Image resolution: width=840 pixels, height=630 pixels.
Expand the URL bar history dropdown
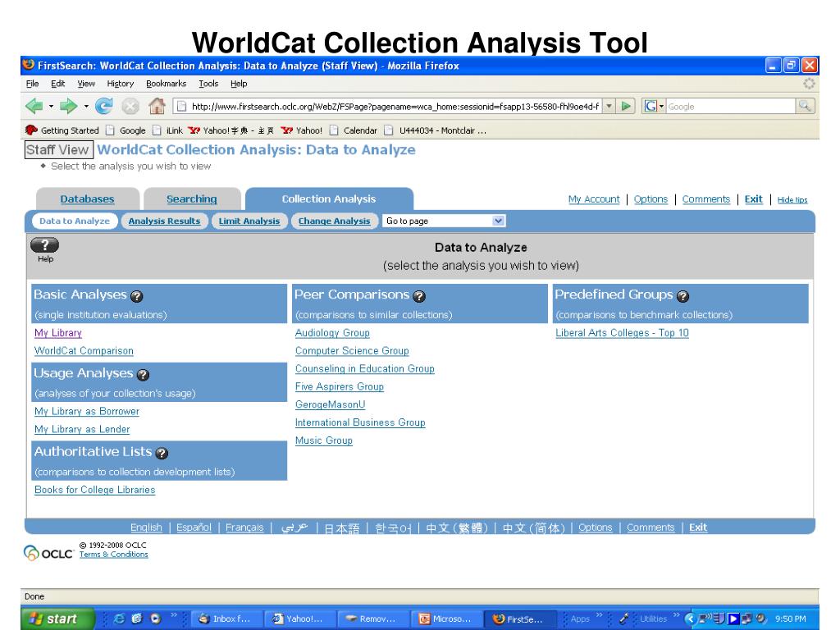point(609,106)
